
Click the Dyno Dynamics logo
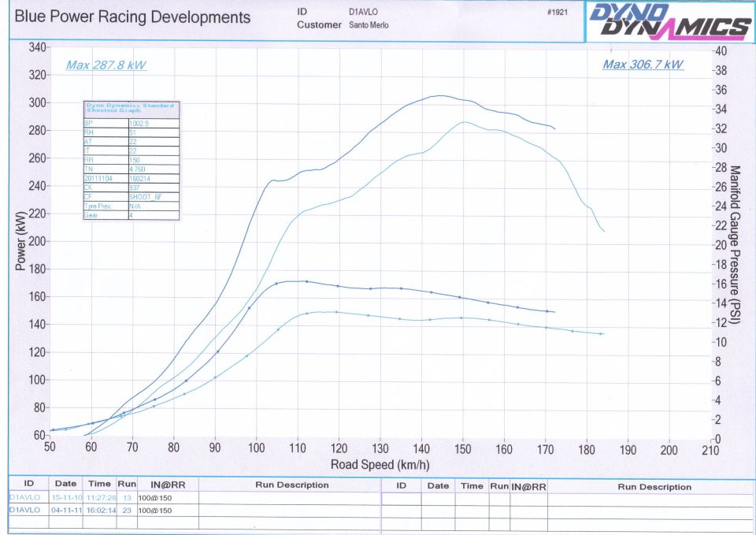click(x=669, y=22)
